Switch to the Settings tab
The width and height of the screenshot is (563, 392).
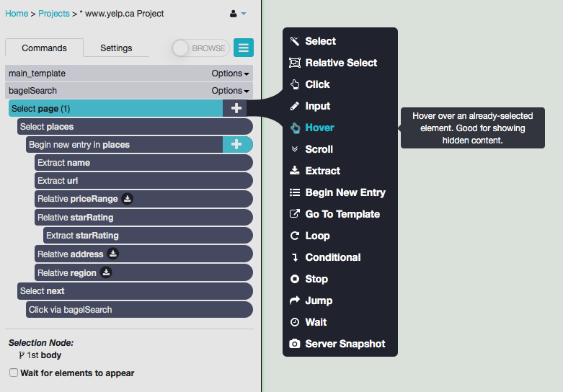116,48
